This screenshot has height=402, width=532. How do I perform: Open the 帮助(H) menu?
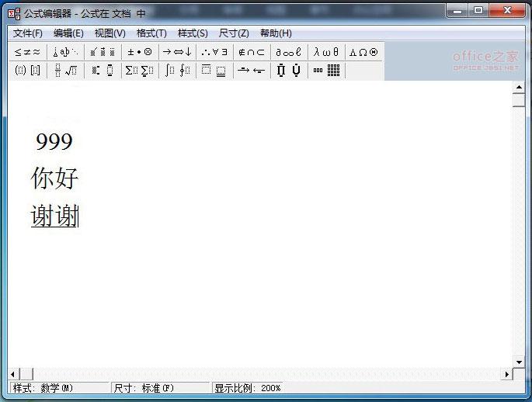276,33
